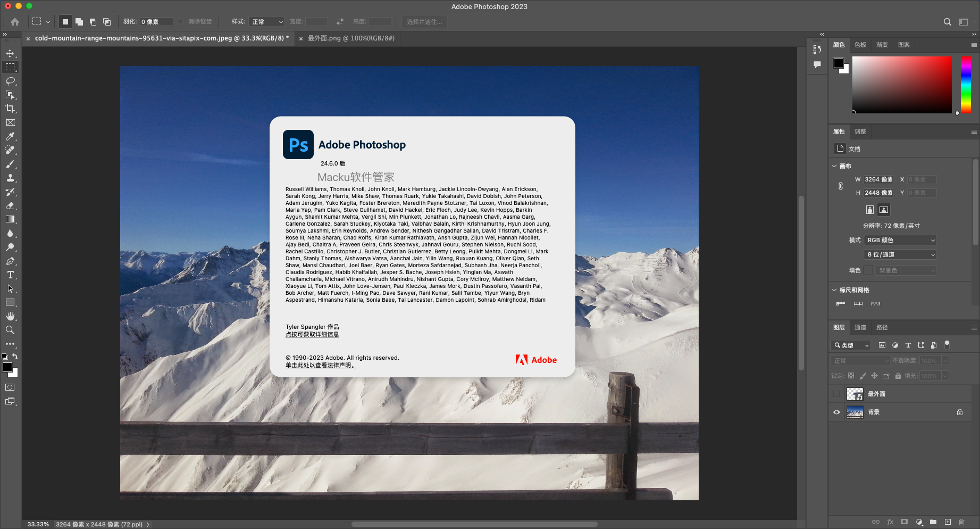Select the Blur tool
The width and height of the screenshot is (980, 529).
(10, 233)
